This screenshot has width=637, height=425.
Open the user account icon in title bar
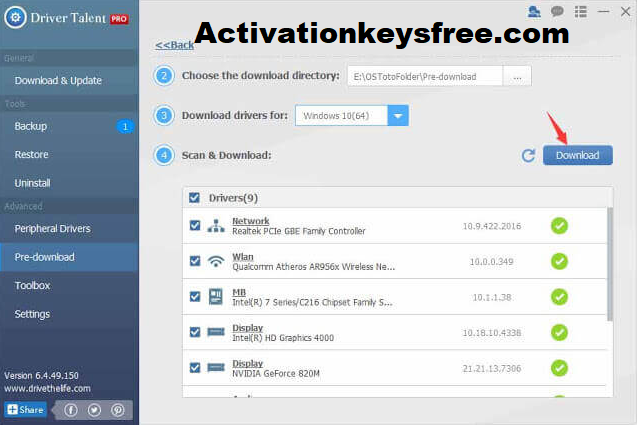point(534,12)
